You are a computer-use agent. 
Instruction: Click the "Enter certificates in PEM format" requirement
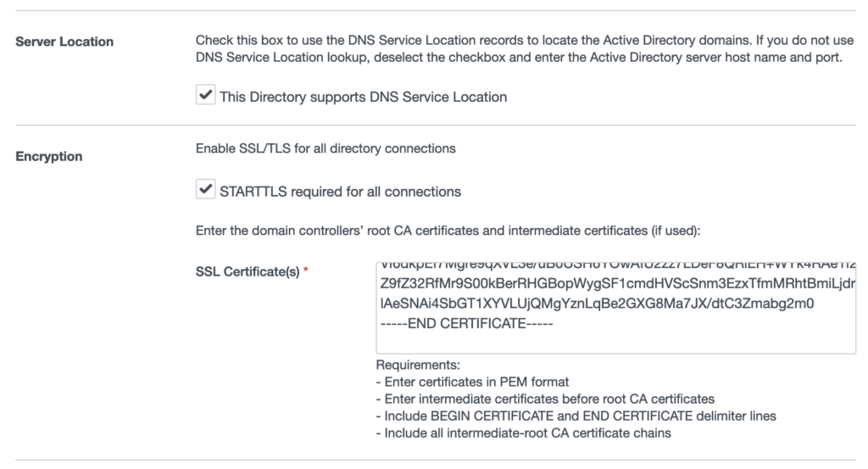click(x=472, y=382)
